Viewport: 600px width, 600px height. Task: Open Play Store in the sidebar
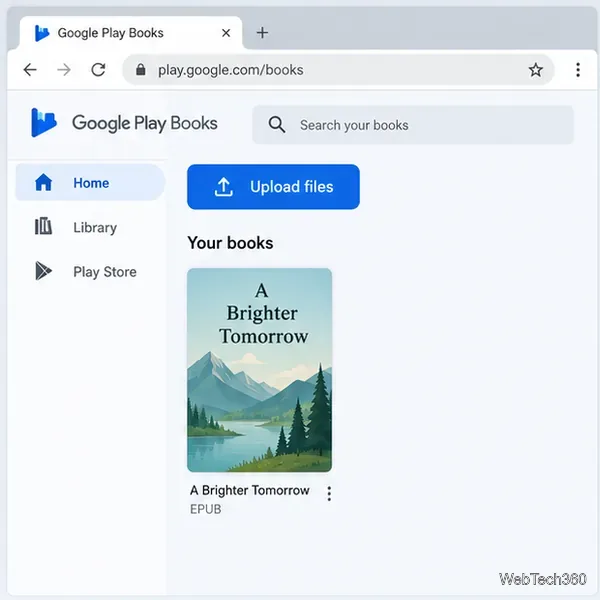[x=90, y=272]
